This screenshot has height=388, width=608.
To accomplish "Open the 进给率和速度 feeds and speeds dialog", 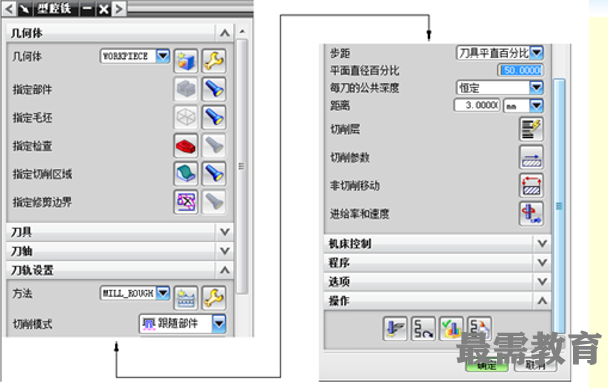I will pos(531,213).
